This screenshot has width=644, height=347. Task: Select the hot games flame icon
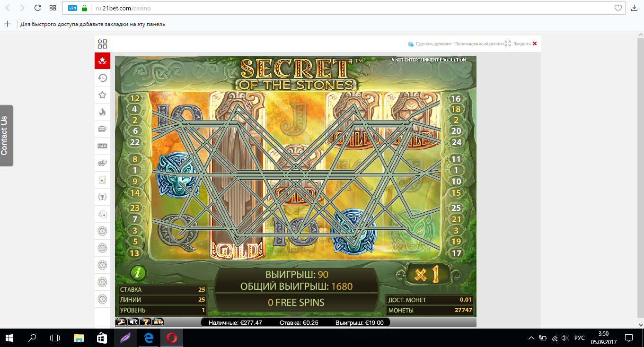pyautogui.click(x=102, y=112)
